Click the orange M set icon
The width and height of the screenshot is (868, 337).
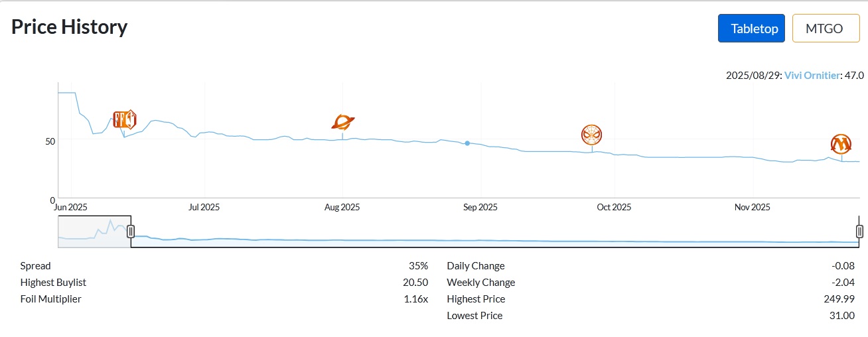tap(841, 143)
